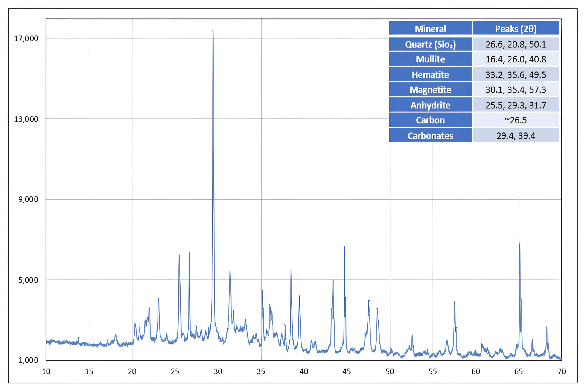586x392 pixels.
Task: Select the Mullite row label
Action: pyautogui.click(x=430, y=59)
